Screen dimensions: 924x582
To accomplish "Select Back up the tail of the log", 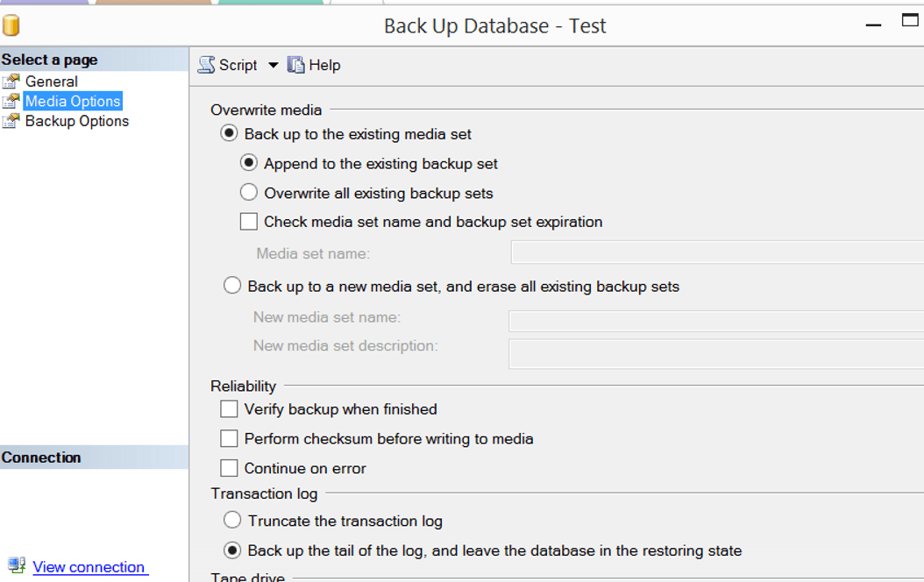I will (x=232, y=550).
